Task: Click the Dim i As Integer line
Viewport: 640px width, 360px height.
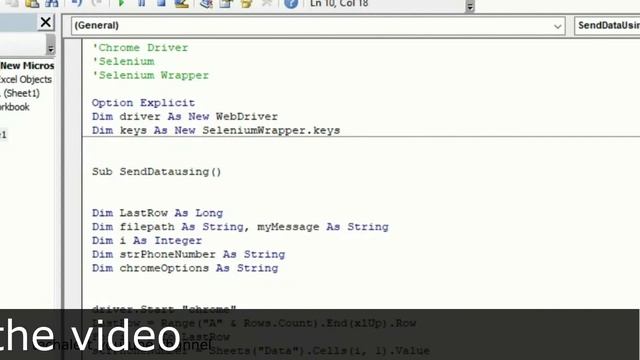Action: click(x=147, y=241)
